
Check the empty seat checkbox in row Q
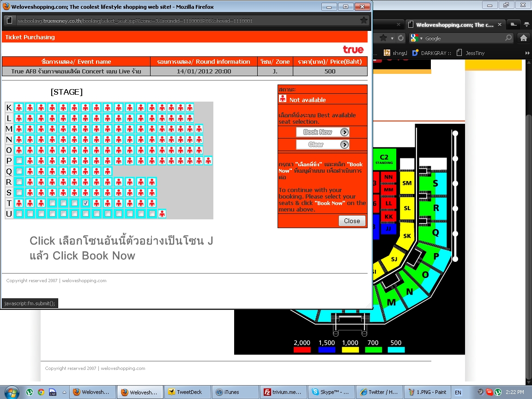(x=19, y=171)
